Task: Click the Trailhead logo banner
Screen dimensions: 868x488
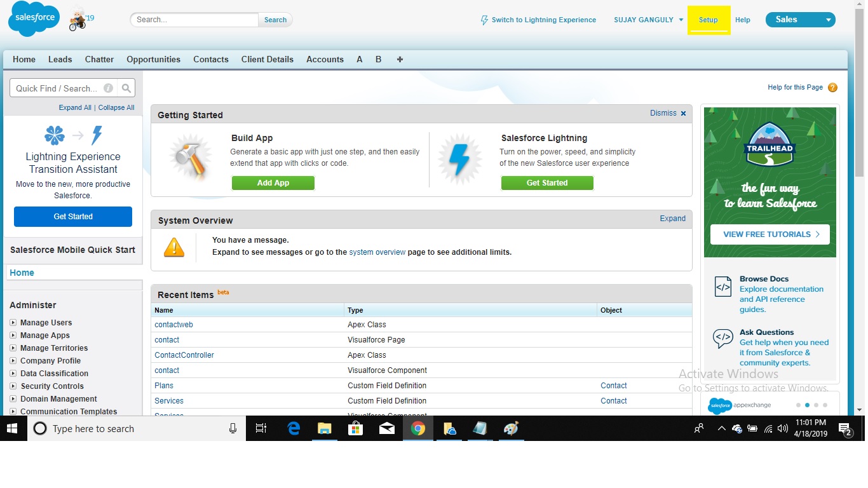Action: point(770,146)
